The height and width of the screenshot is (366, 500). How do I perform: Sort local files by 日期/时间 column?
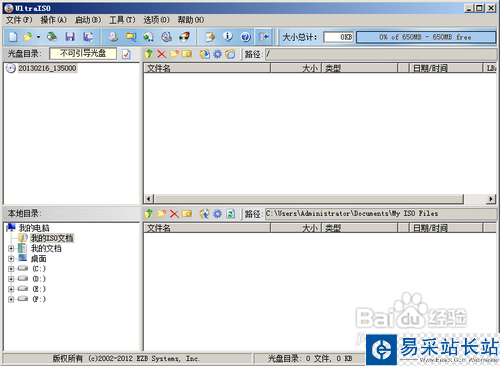coord(446,228)
